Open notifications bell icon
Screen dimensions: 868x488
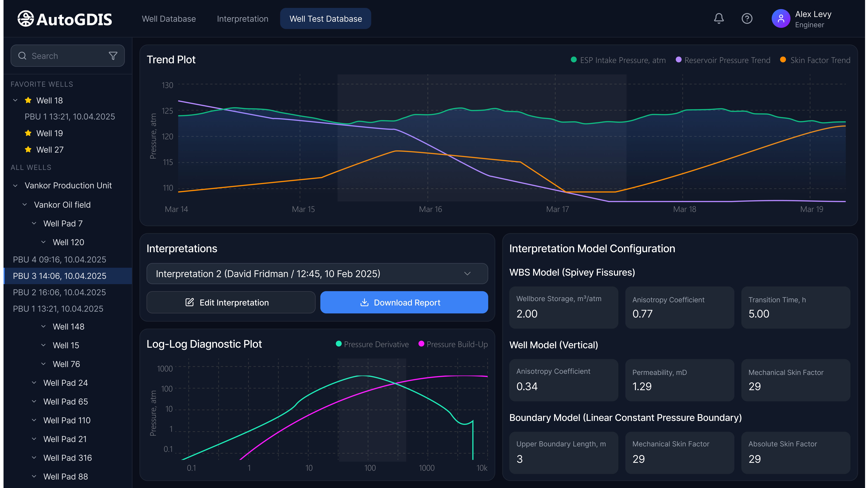pyautogui.click(x=719, y=18)
